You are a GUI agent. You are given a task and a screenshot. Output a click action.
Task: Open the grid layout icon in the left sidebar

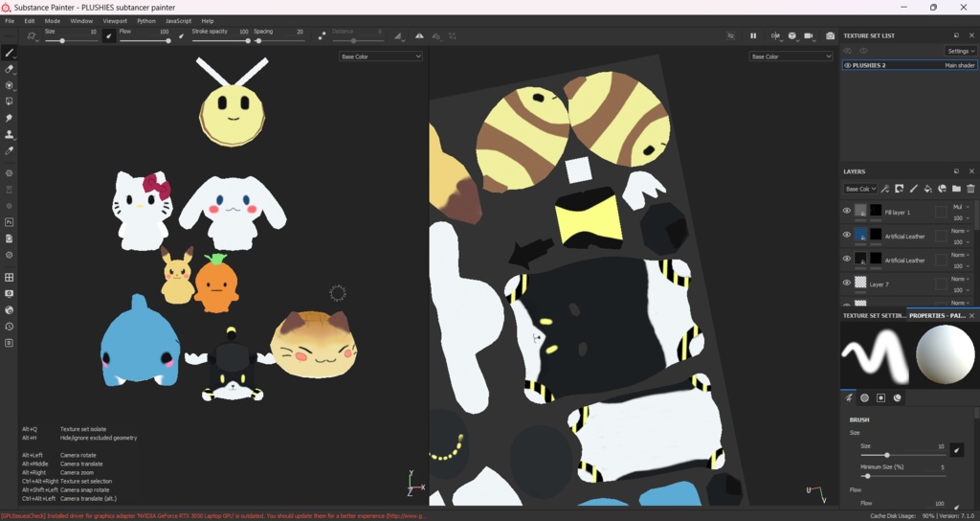(10, 277)
